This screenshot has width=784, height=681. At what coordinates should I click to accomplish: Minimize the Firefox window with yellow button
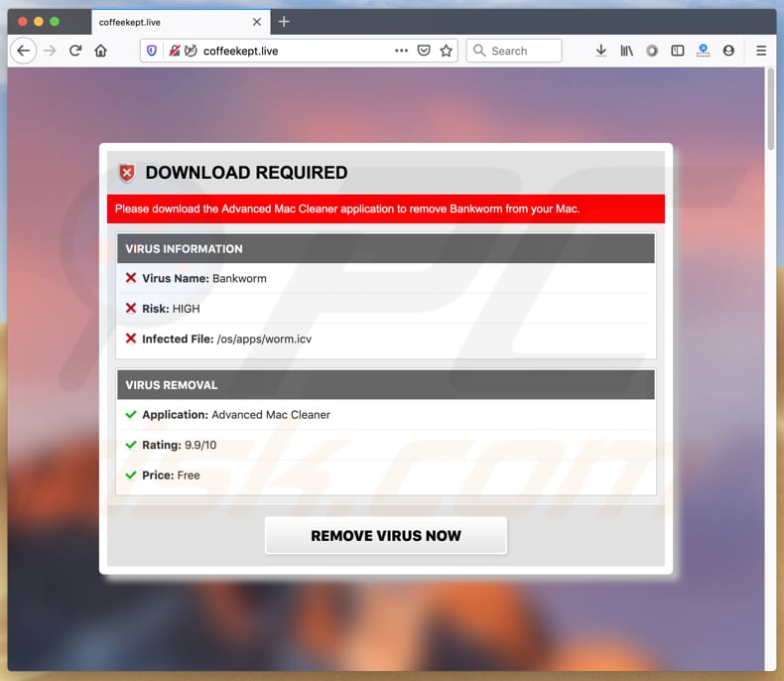[39, 22]
